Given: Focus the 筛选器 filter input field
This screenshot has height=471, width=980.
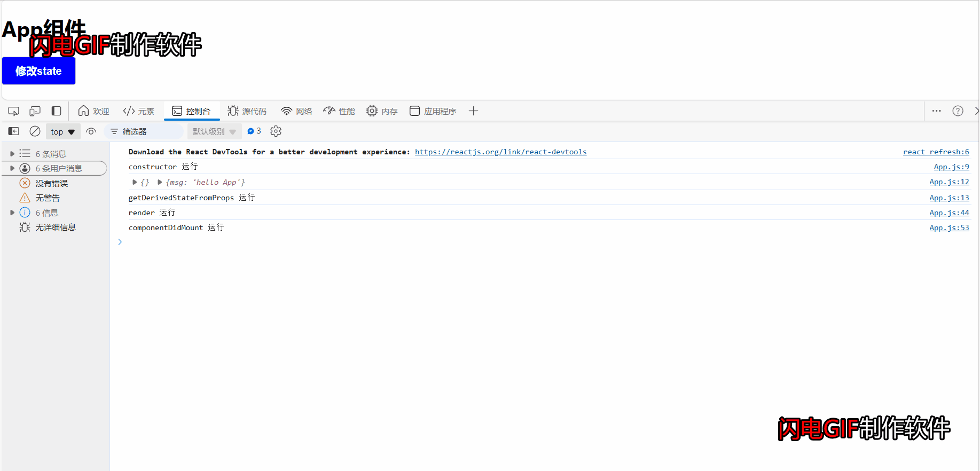Looking at the screenshot, I should coord(144,131).
